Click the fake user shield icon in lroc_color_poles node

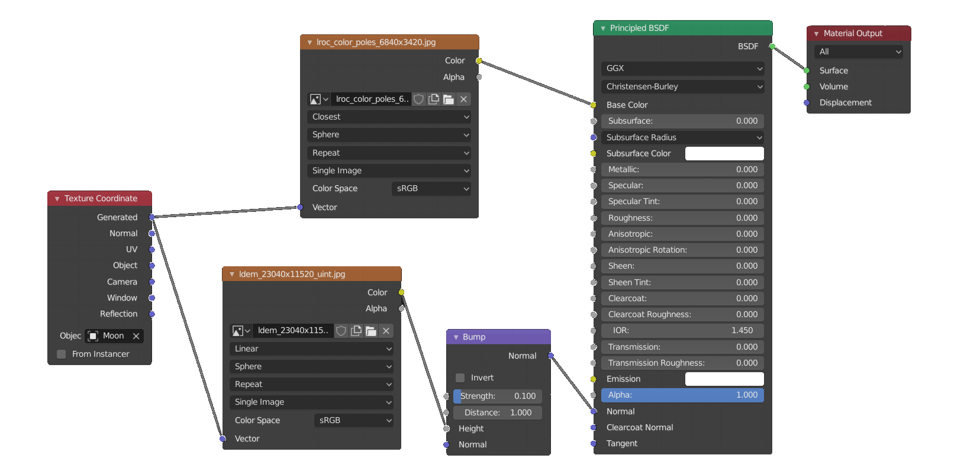point(419,99)
